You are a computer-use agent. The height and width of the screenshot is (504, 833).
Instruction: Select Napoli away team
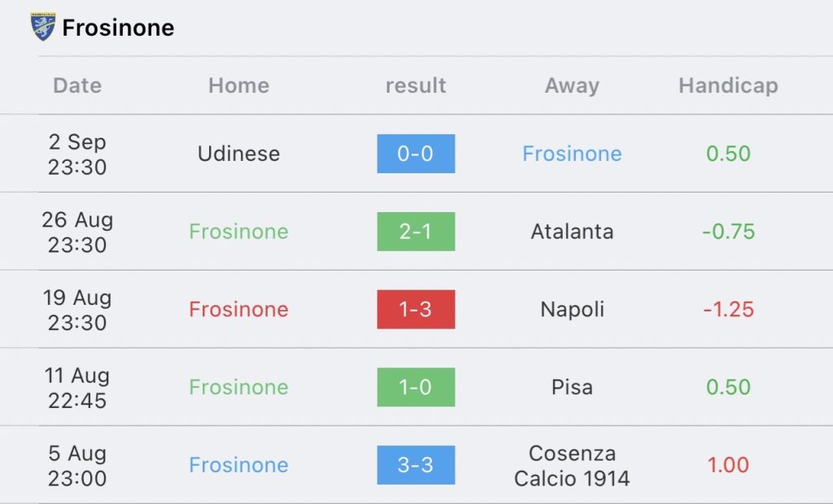pos(572,310)
